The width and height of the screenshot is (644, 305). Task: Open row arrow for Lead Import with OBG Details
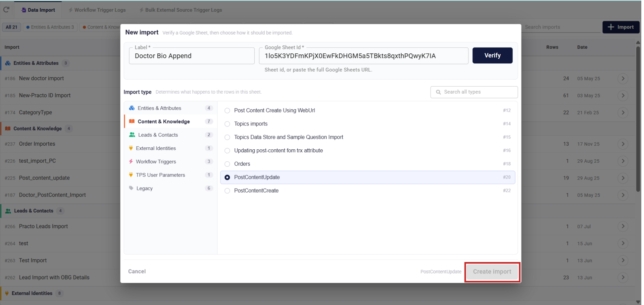[x=623, y=277]
